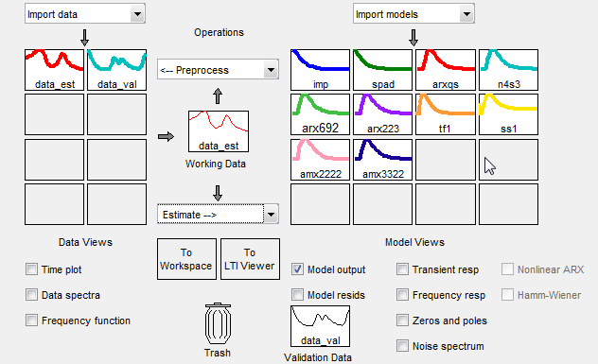Enable the Zeros and poles checkbox
598x364 pixels.
click(x=402, y=321)
